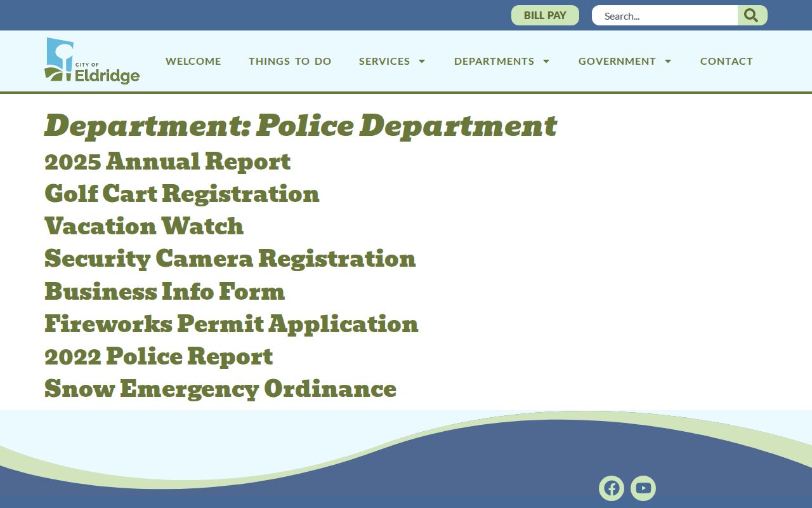Select the Government menu label
This screenshot has height=508, width=812.
pos(617,61)
